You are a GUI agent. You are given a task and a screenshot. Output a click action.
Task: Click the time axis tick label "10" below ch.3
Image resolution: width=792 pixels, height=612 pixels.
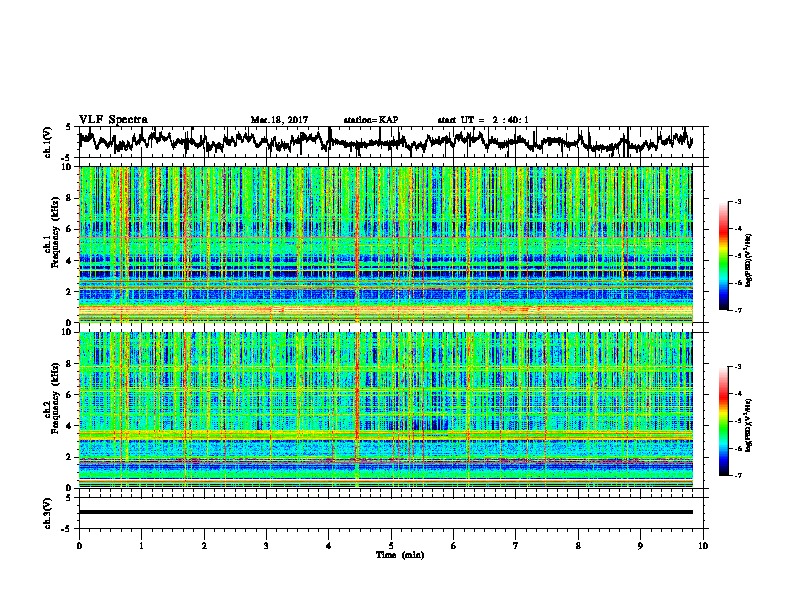pos(703,546)
